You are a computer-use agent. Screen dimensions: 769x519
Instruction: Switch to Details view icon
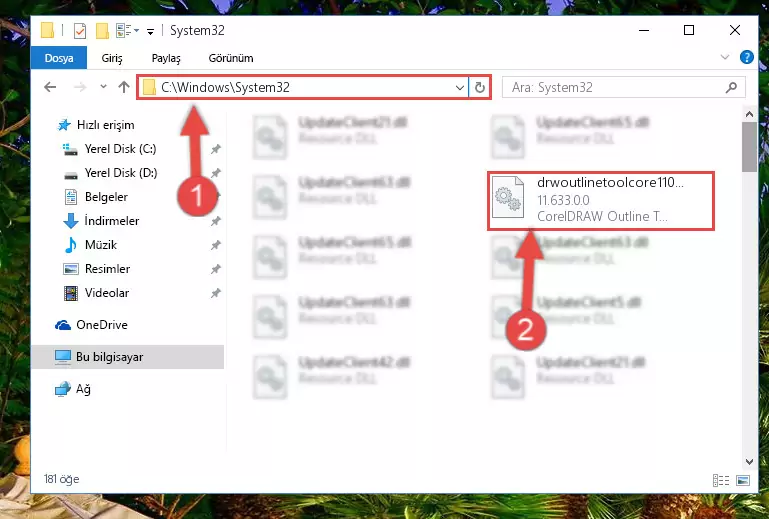coord(720,480)
